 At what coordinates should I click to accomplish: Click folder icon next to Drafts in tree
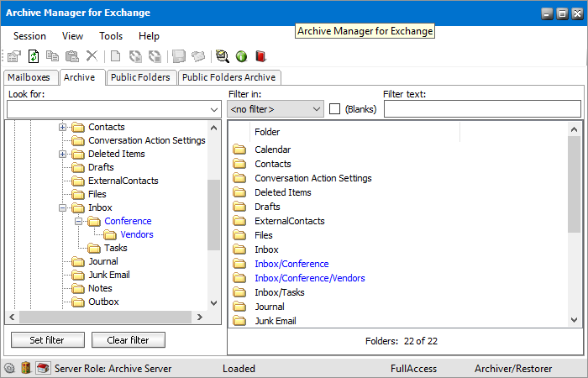click(78, 167)
